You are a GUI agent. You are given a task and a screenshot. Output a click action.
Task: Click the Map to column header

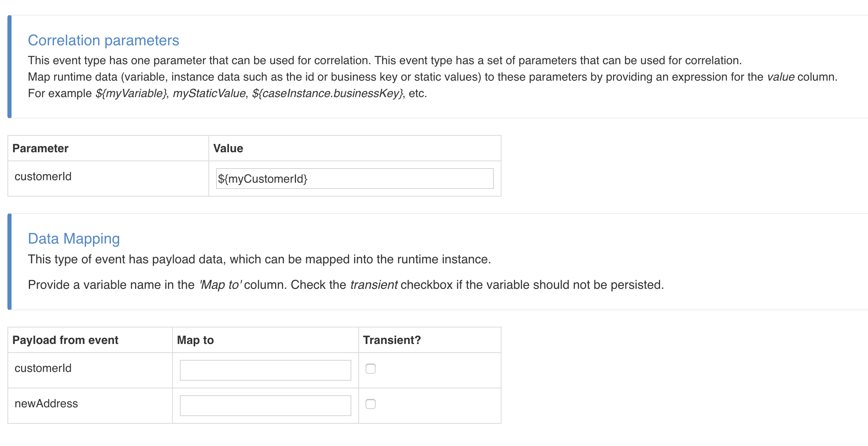coord(195,340)
